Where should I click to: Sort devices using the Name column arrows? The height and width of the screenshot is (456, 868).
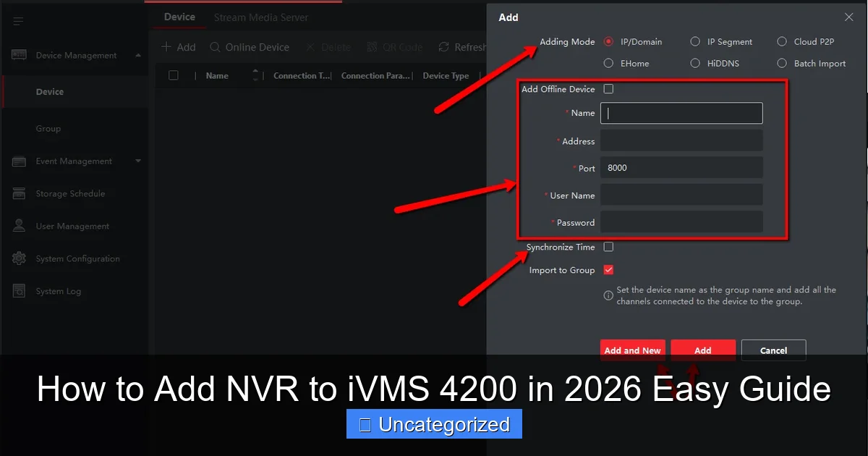pos(255,75)
